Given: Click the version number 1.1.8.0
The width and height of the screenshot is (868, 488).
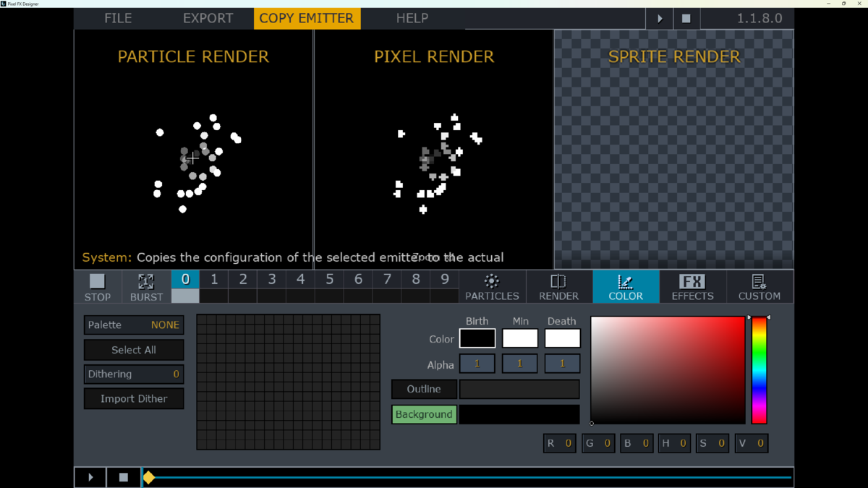Looking at the screenshot, I should tap(759, 19).
